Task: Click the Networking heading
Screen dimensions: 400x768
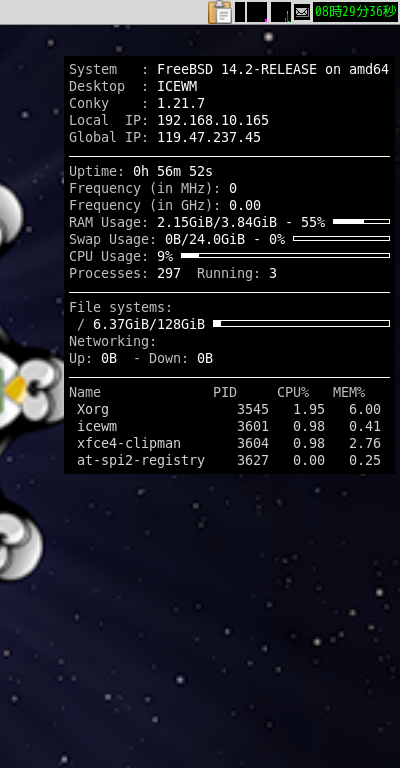Action: (113, 341)
